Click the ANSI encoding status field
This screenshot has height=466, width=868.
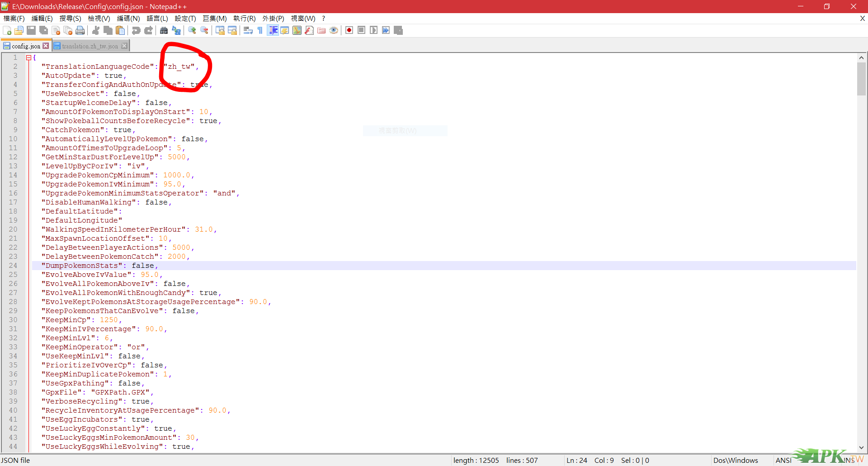tap(783, 461)
